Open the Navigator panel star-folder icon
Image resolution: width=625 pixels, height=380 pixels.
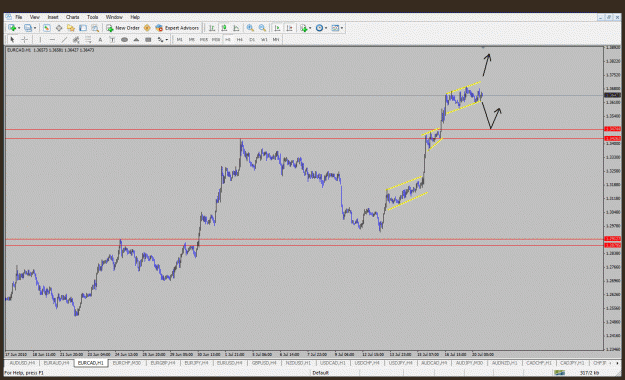pos(71,28)
